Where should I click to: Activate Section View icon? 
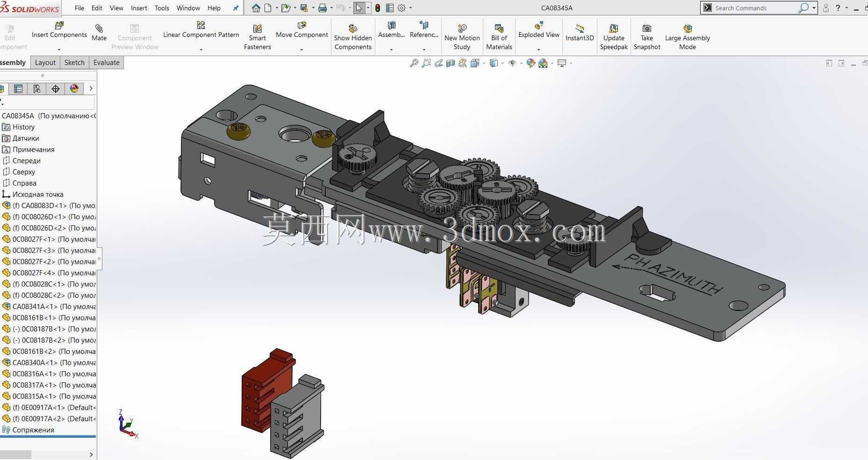point(450,63)
